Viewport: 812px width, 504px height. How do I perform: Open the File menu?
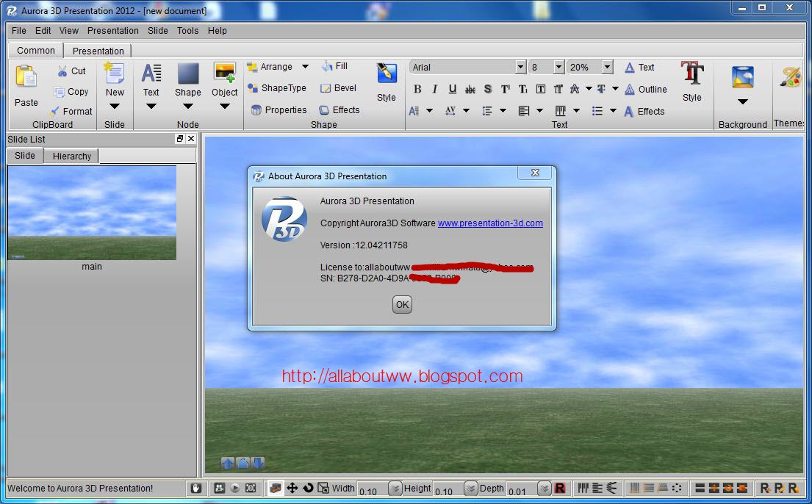[18, 31]
